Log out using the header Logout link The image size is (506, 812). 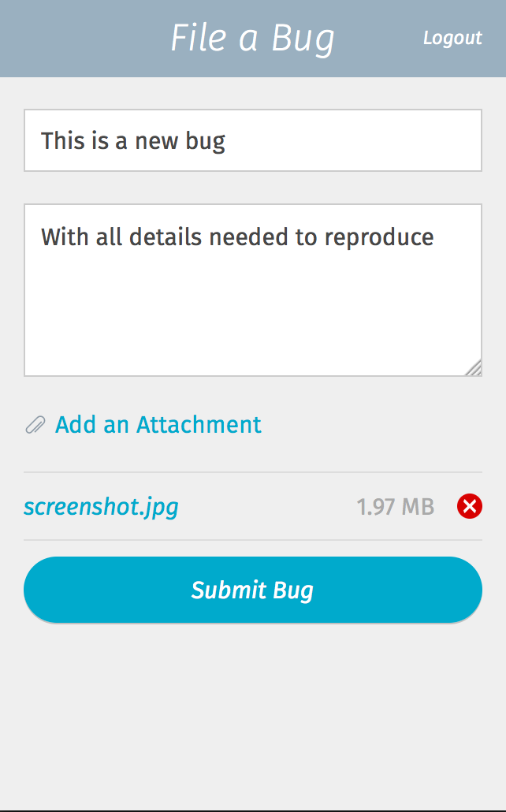coord(452,38)
